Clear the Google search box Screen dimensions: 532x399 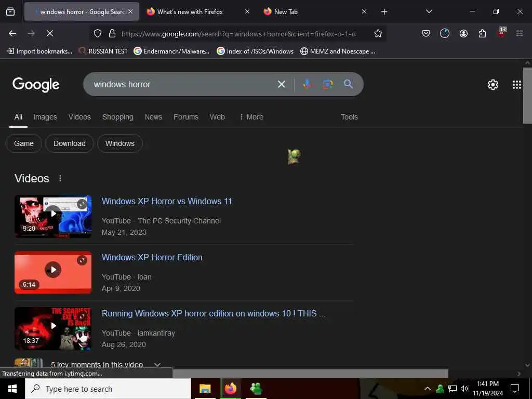click(x=282, y=84)
